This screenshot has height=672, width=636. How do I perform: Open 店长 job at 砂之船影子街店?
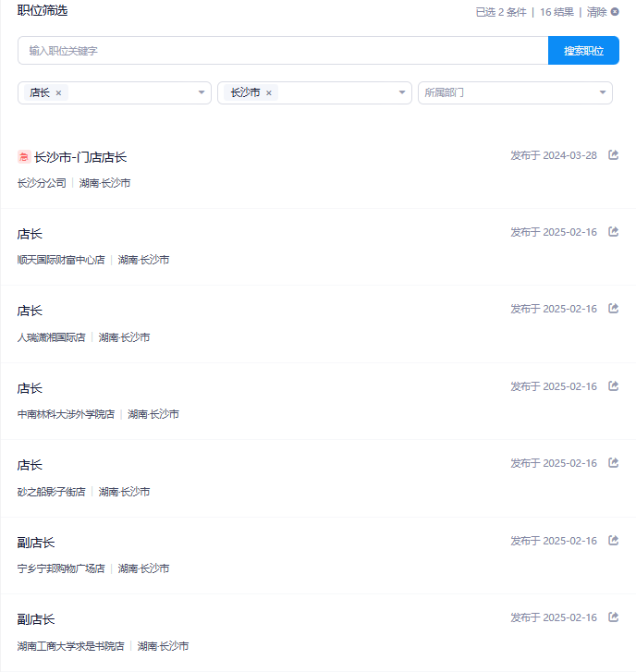[x=30, y=465]
